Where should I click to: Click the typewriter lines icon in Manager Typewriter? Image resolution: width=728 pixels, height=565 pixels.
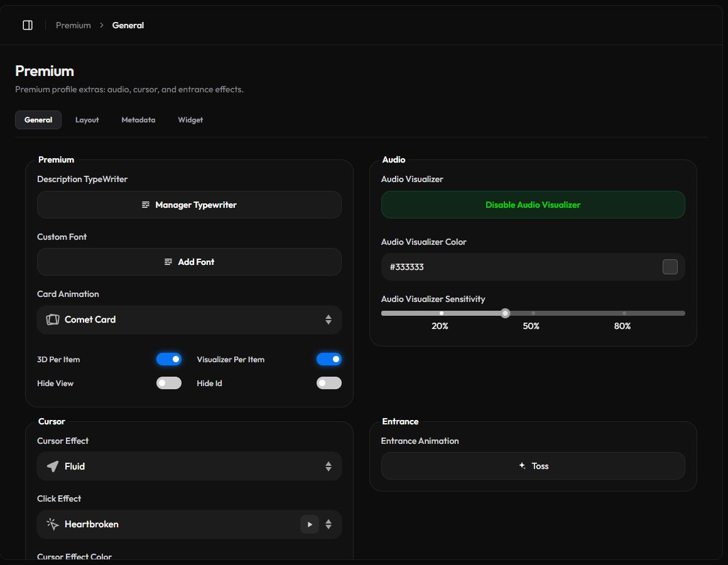tap(145, 205)
